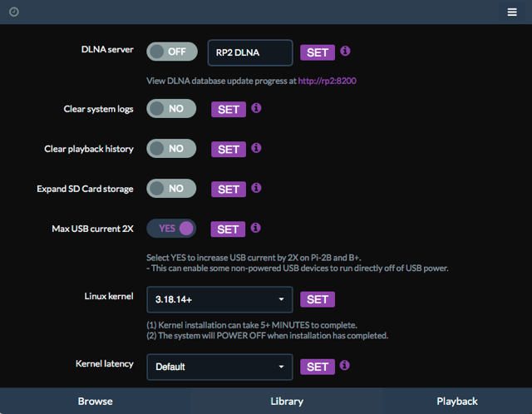
Task: Open the Linux kernel version dropdown
Action: (x=219, y=299)
